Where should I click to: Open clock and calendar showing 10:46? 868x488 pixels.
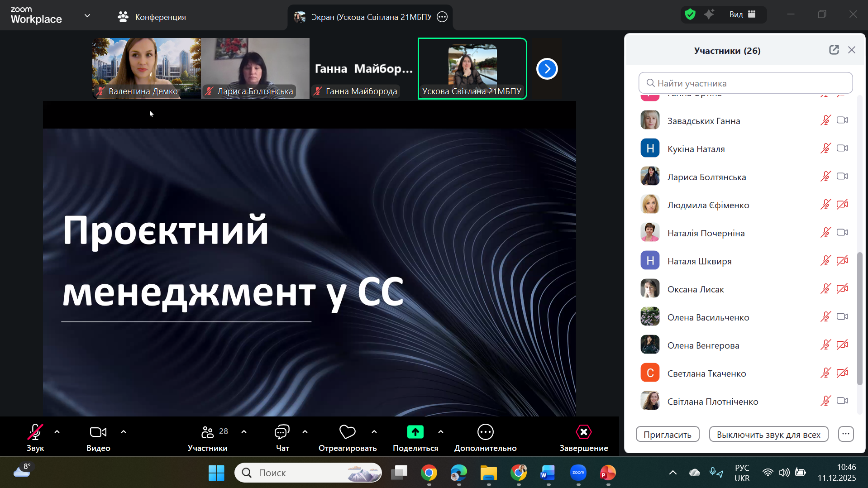pos(837,473)
